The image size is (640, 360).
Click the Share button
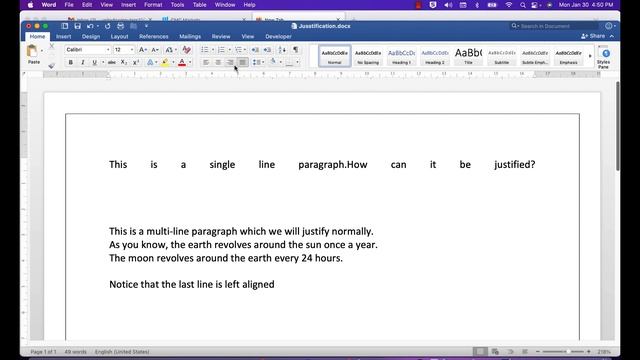(593, 36)
